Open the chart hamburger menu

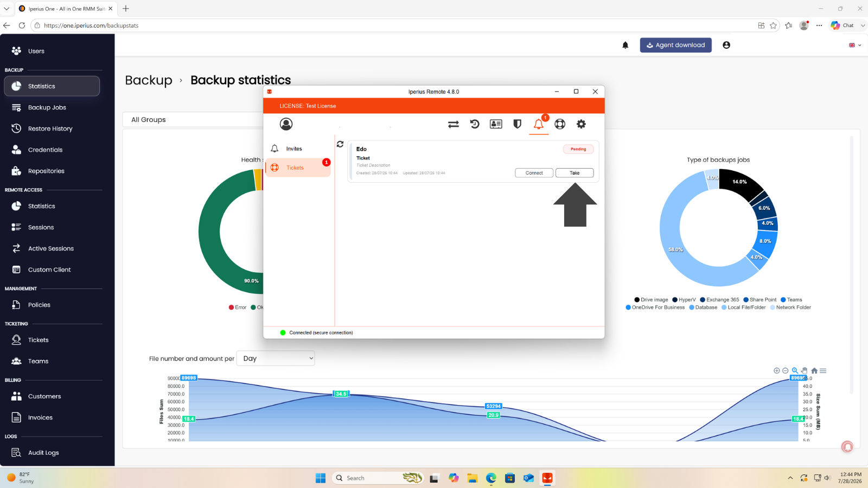823,371
